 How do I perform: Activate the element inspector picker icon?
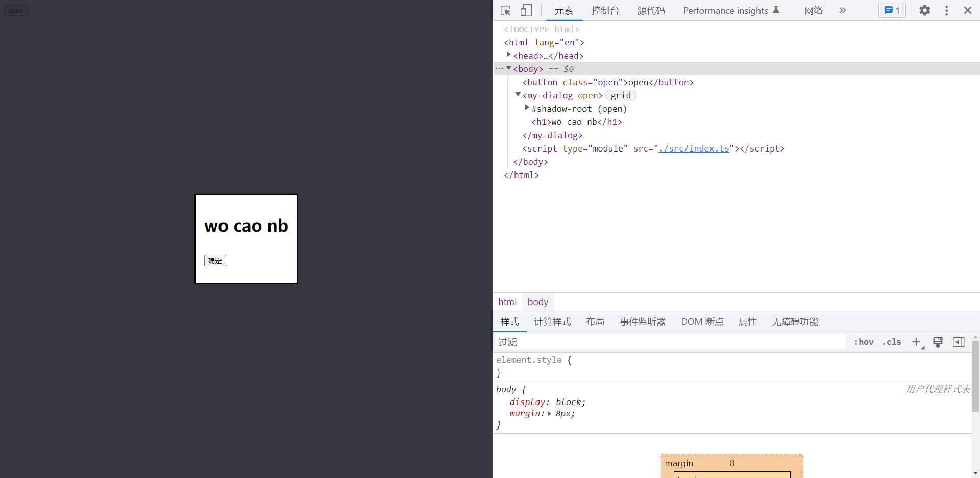506,10
